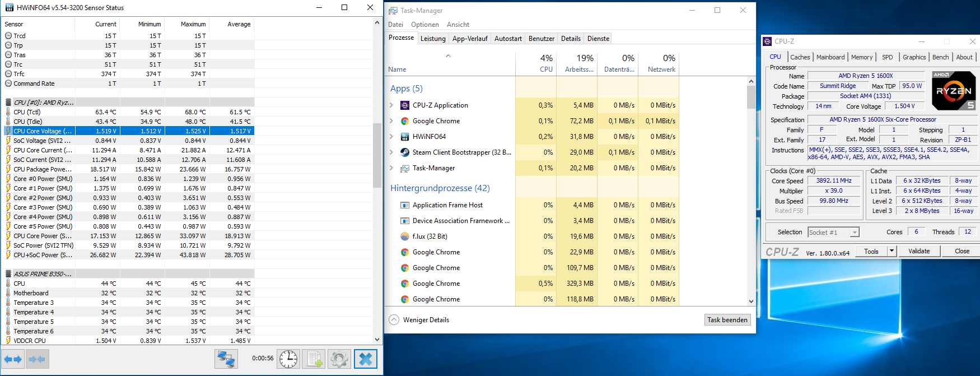Click the thermometer icon beside CPU (Tctl)
Image resolution: width=980 pixels, height=376 pixels.
[8, 112]
